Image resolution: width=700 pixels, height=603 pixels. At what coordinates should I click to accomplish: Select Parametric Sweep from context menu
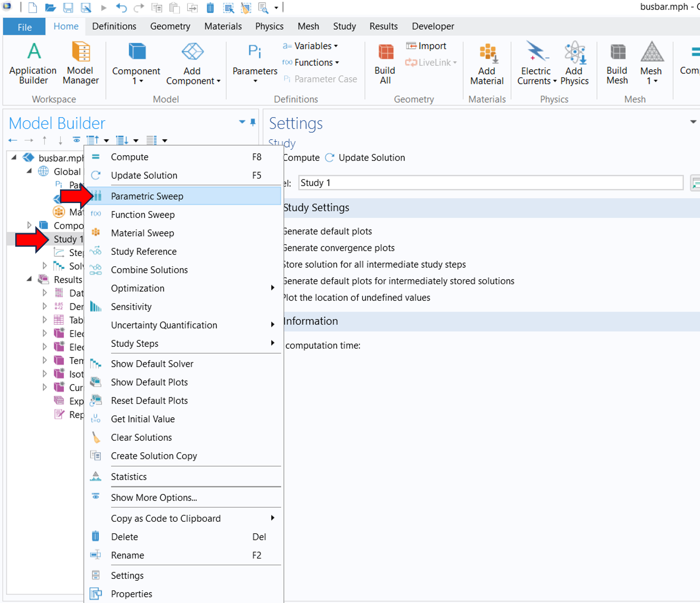click(x=147, y=196)
